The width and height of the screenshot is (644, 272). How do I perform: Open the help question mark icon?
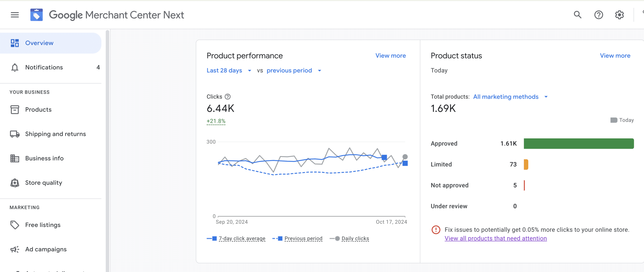tap(599, 15)
